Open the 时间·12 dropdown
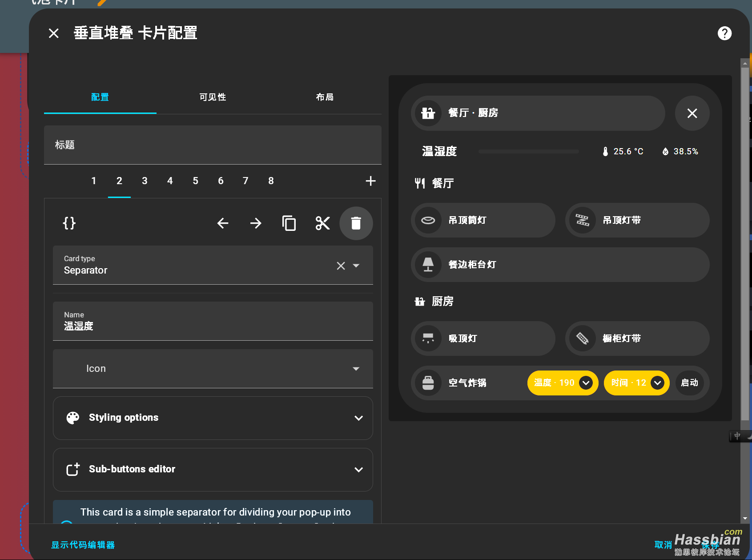Viewport: 752px width, 560px height. [x=637, y=383]
